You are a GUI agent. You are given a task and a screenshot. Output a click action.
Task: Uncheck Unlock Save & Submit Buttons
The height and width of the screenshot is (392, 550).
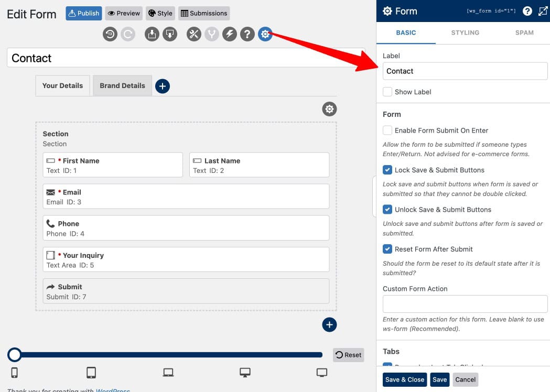[x=387, y=210]
